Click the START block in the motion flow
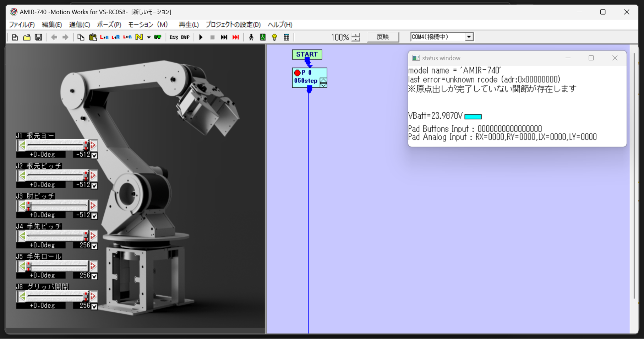Viewport: 644px width, 339px height. pyautogui.click(x=307, y=54)
